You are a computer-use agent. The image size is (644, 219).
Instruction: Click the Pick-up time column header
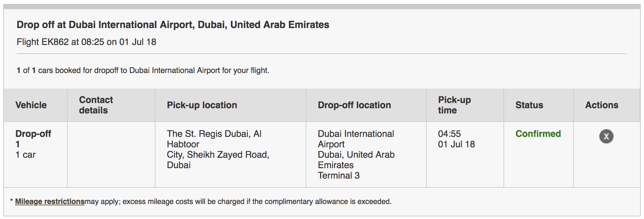454,105
